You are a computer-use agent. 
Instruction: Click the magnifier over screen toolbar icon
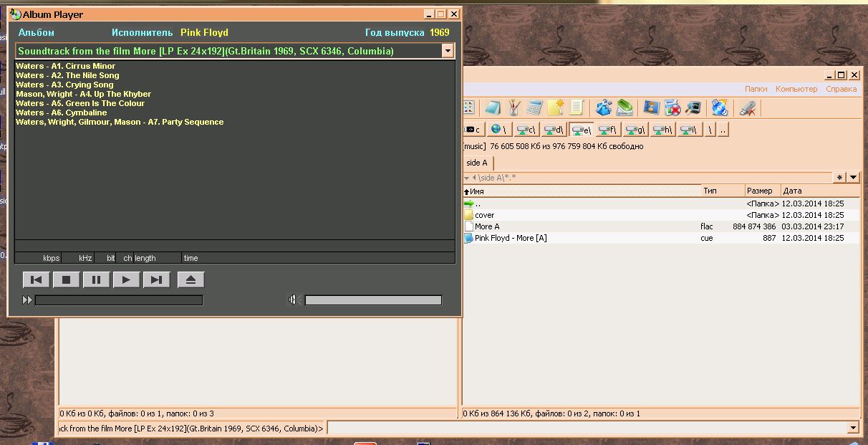coord(693,107)
